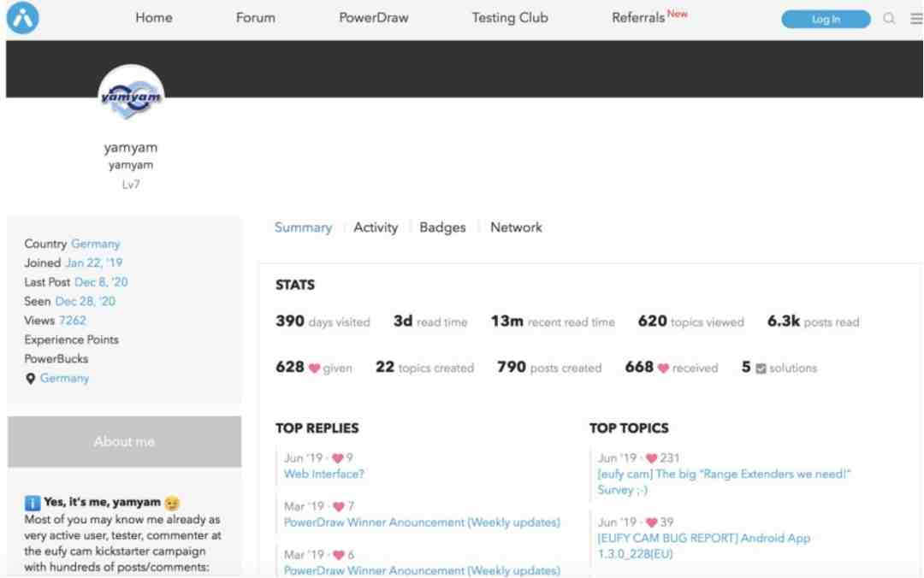Open search with the magnifier icon
The width and height of the screenshot is (924, 578).
pos(889,19)
